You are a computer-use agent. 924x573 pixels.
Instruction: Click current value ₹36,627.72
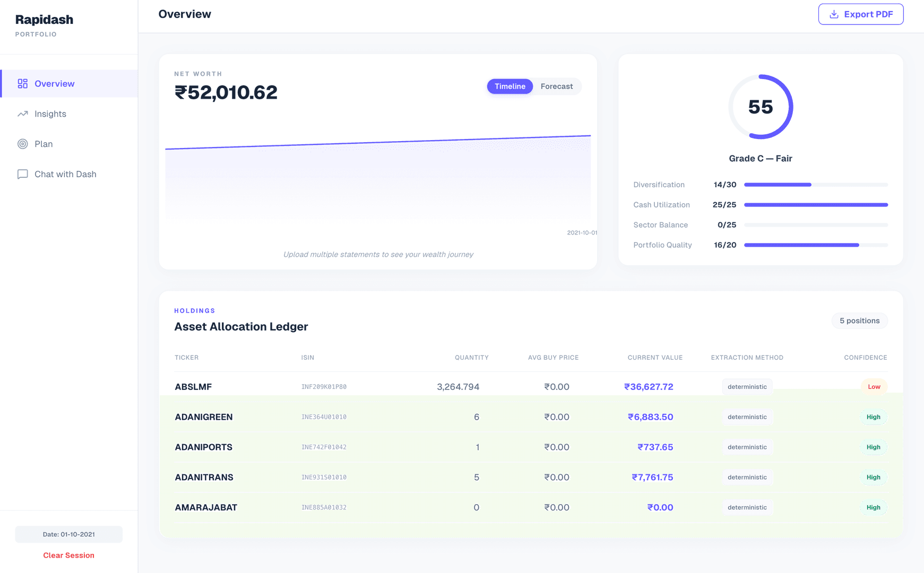[x=649, y=387]
